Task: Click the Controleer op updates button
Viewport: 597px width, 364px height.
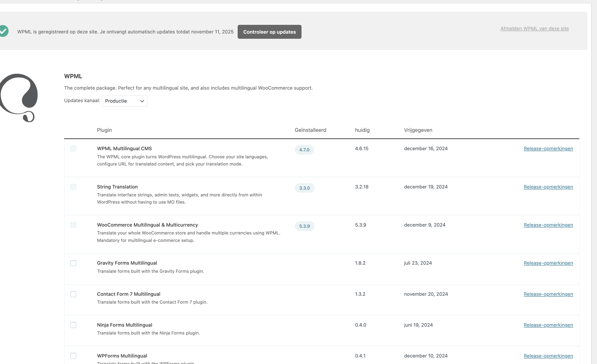Action: click(269, 32)
